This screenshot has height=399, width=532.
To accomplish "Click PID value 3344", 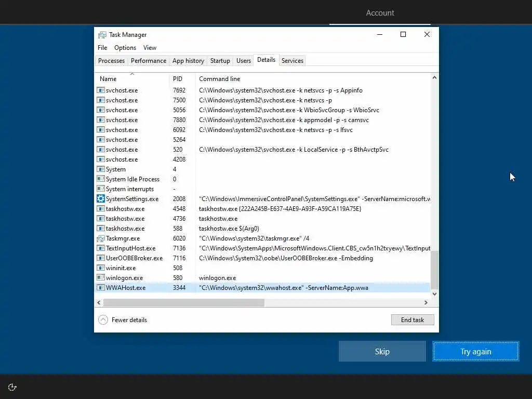I will pyautogui.click(x=179, y=288).
